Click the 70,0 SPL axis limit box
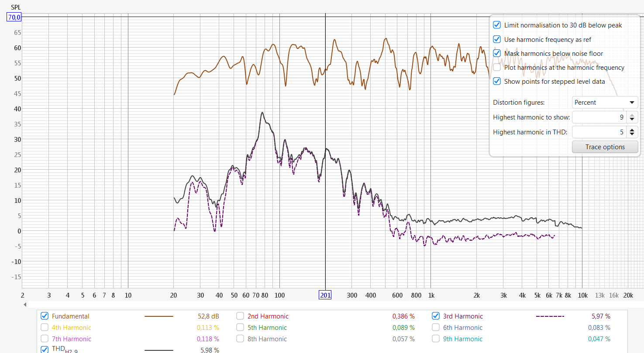This screenshot has height=353, width=644. click(x=14, y=17)
